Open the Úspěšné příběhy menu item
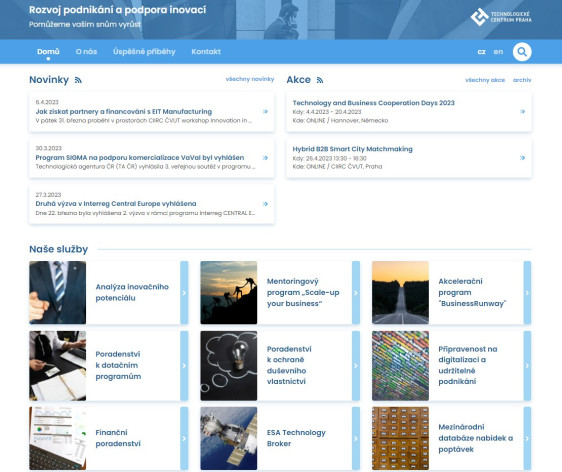This screenshot has height=472, width=562. coord(144,52)
